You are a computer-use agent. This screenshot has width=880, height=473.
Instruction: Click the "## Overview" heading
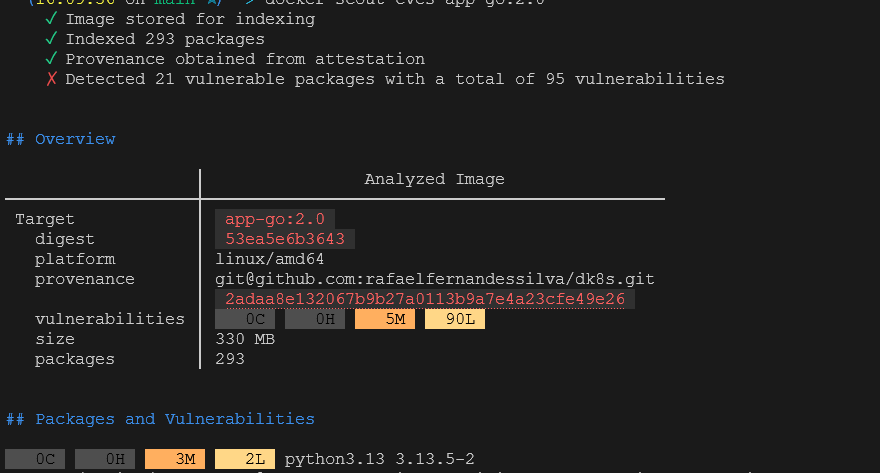coord(61,139)
